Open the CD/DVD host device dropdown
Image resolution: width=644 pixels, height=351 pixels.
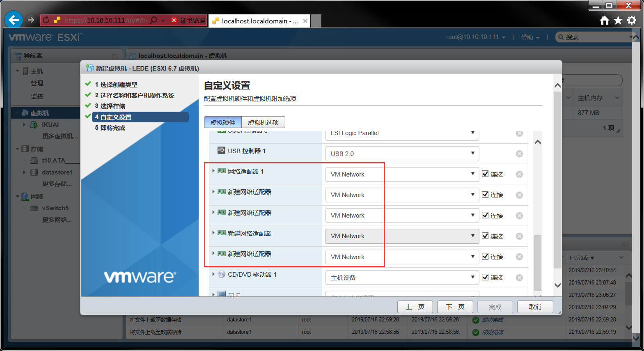[402, 278]
